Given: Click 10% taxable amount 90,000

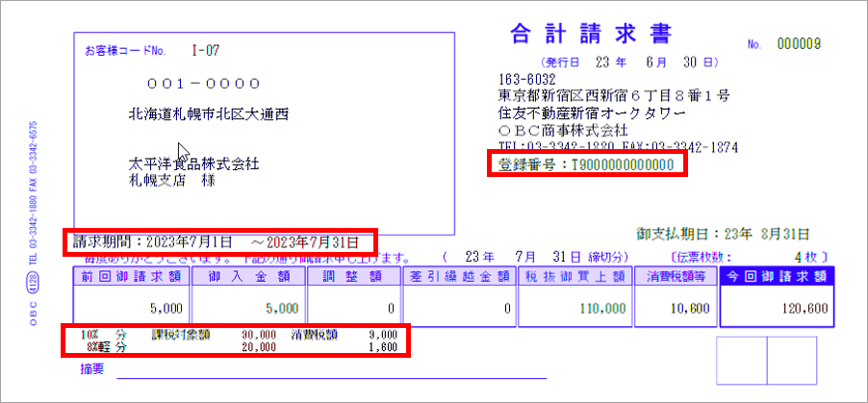Looking at the screenshot, I should coord(259,335).
